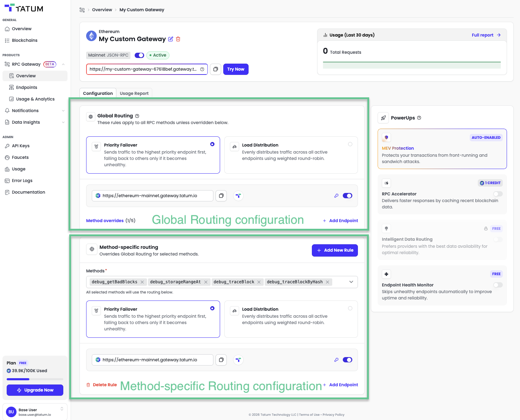This screenshot has width=520, height=420.
Task: Copy the gateway URL with the copy icon
Action: [x=216, y=69]
